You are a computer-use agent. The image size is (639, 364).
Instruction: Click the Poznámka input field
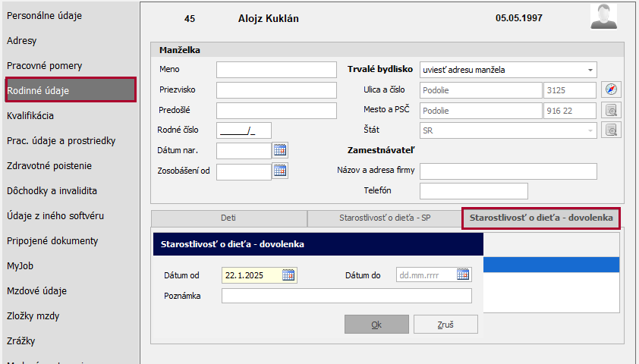tap(346, 296)
